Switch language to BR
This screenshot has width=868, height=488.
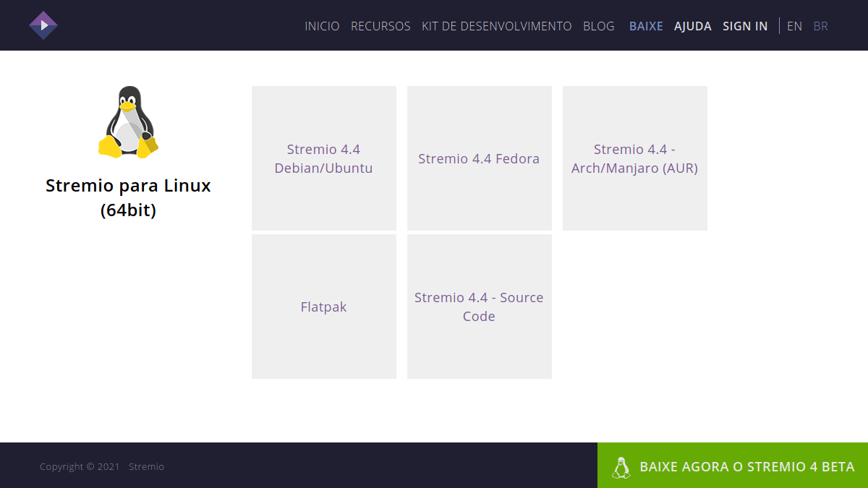pyautogui.click(x=820, y=26)
